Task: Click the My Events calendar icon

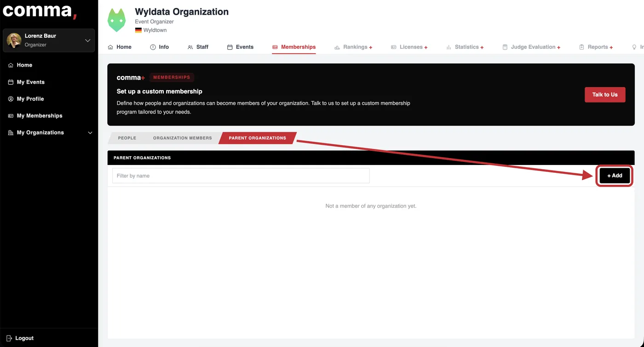Action: (11, 82)
